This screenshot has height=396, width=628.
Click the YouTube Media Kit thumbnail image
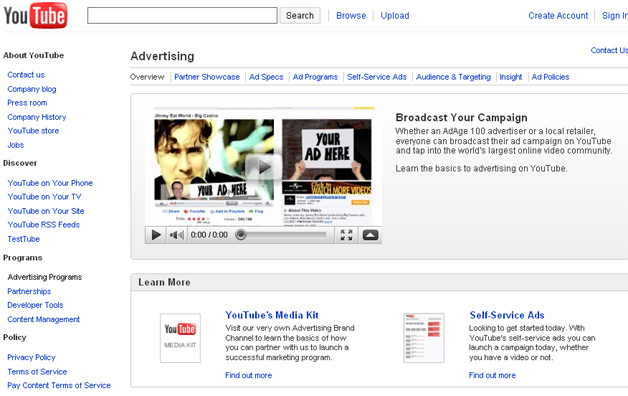click(180, 338)
